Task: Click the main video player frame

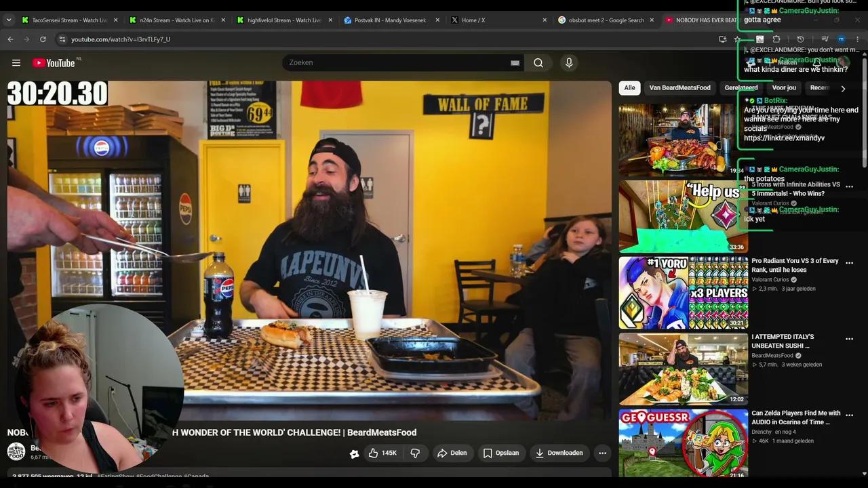Action: point(309,251)
